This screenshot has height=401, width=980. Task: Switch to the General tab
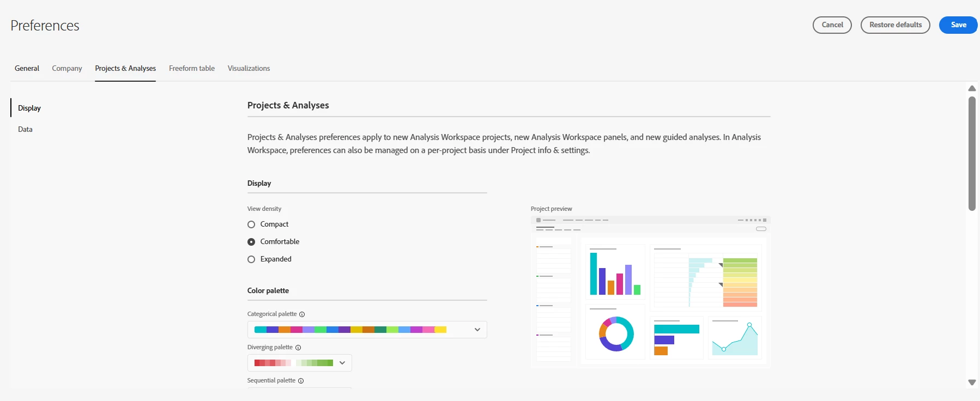[x=27, y=68]
